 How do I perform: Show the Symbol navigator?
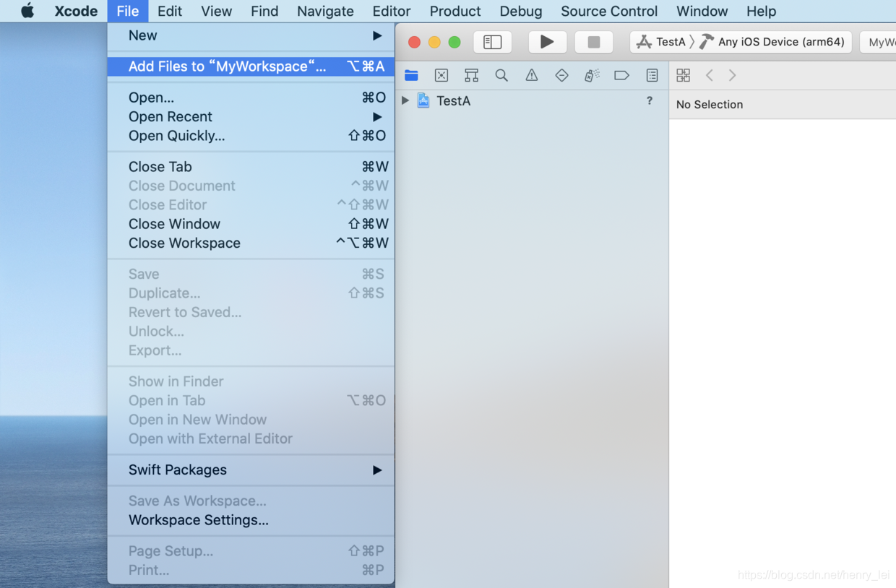472,75
